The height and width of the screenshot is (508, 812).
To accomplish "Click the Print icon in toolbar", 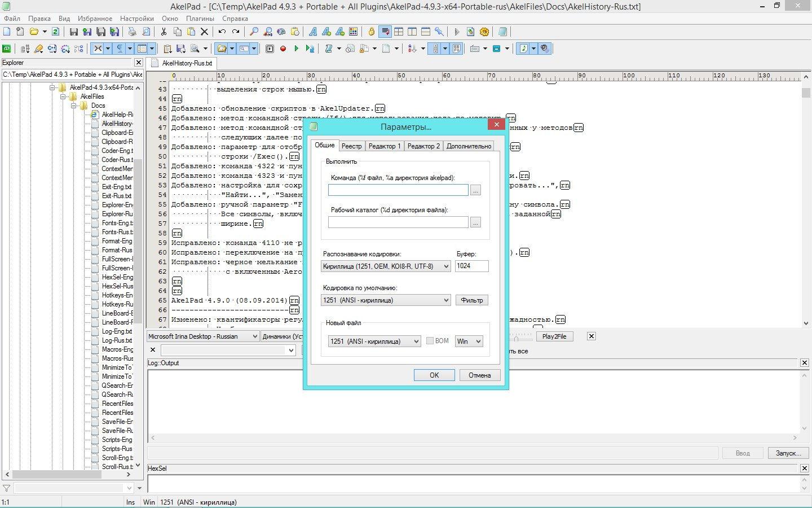I will click(132, 32).
